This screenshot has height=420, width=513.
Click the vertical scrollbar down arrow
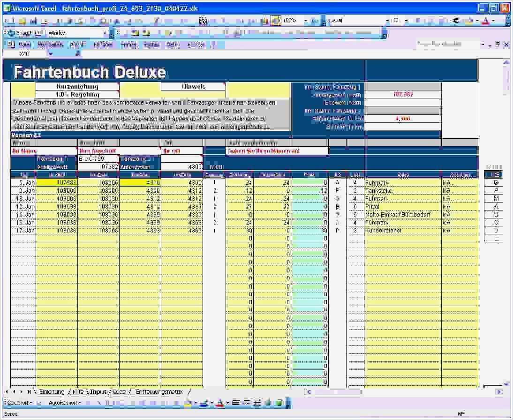pos(505,383)
